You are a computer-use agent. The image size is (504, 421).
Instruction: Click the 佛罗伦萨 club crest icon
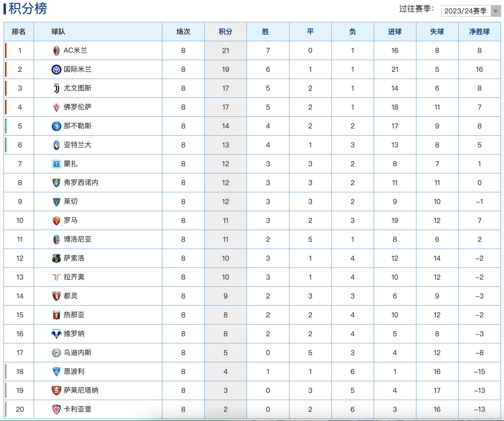click(56, 107)
